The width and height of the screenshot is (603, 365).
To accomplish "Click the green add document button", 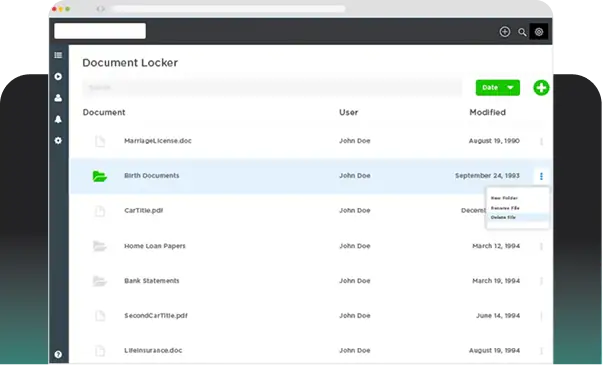I will [541, 88].
